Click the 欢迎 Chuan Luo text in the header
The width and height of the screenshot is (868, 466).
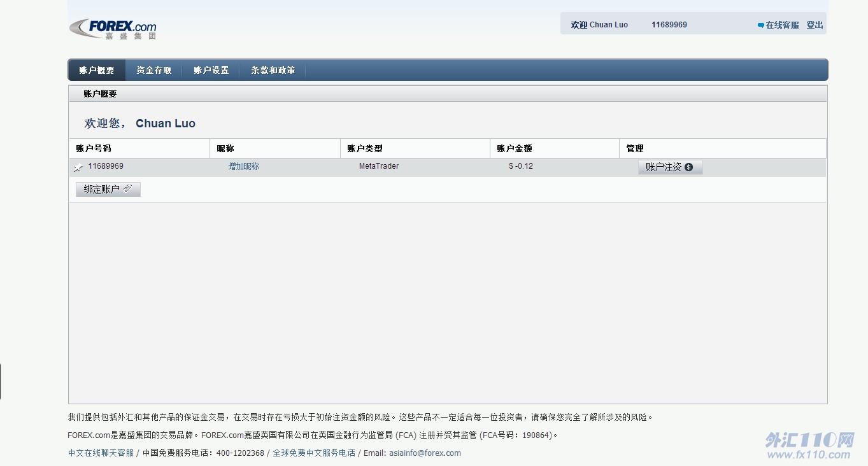click(x=599, y=25)
